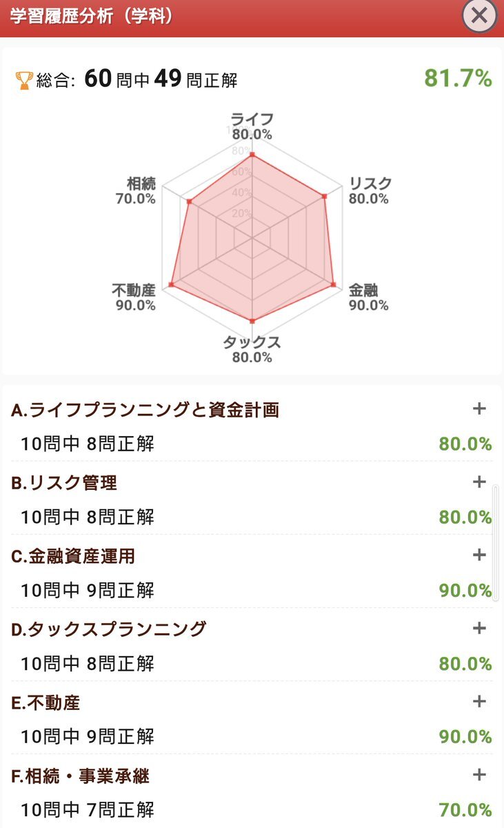Expand the E.不動産 section plus icon
This screenshot has width=504, height=828.
(x=479, y=701)
